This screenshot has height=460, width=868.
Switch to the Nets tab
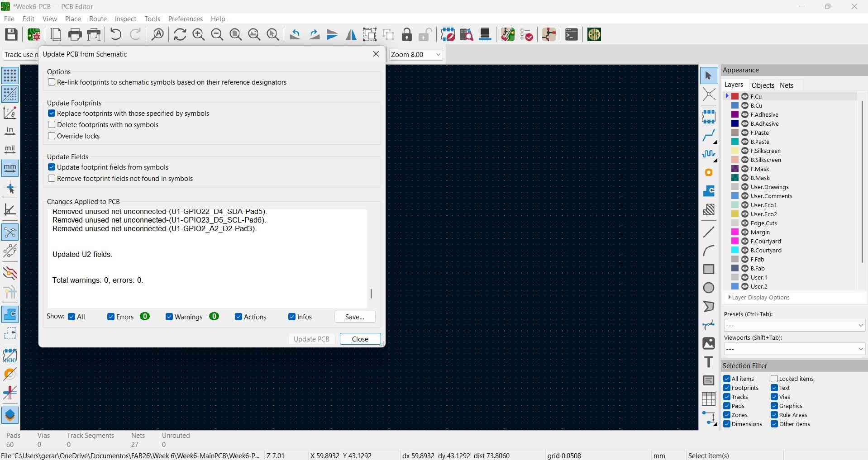tap(787, 85)
